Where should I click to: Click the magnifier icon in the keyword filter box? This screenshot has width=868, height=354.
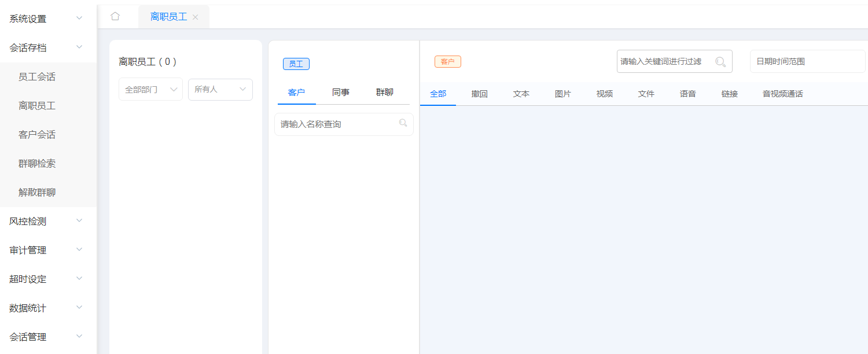click(720, 61)
